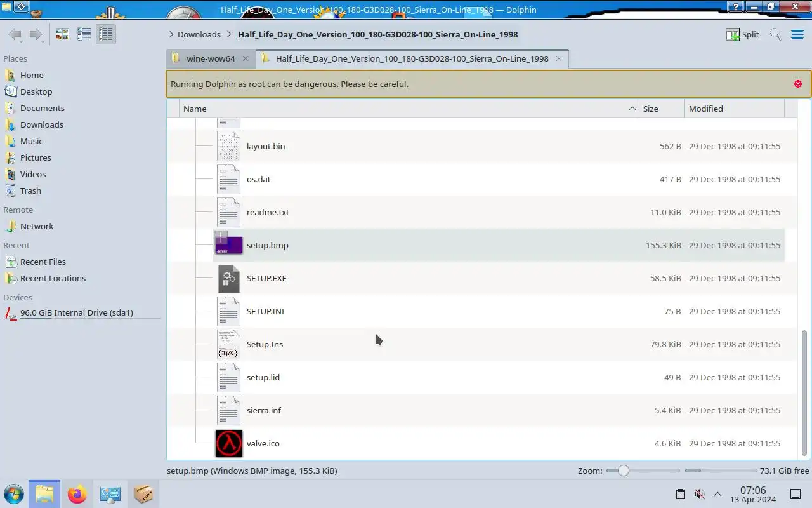Select the os.dat file icon

pos(228,179)
